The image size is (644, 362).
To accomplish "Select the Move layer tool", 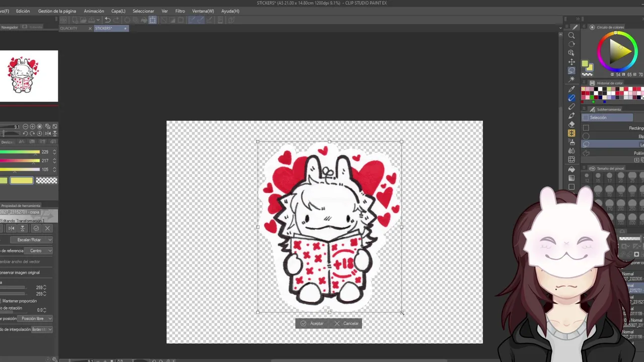I will (x=572, y=62).
